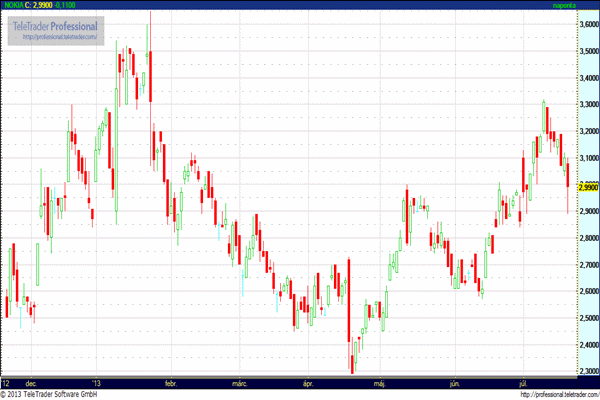Select the júl. label on the time axis

[523, 383]
